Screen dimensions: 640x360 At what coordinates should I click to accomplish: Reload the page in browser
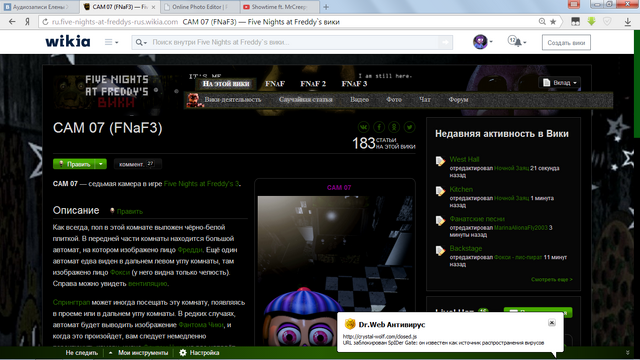[x=45, y=22]
